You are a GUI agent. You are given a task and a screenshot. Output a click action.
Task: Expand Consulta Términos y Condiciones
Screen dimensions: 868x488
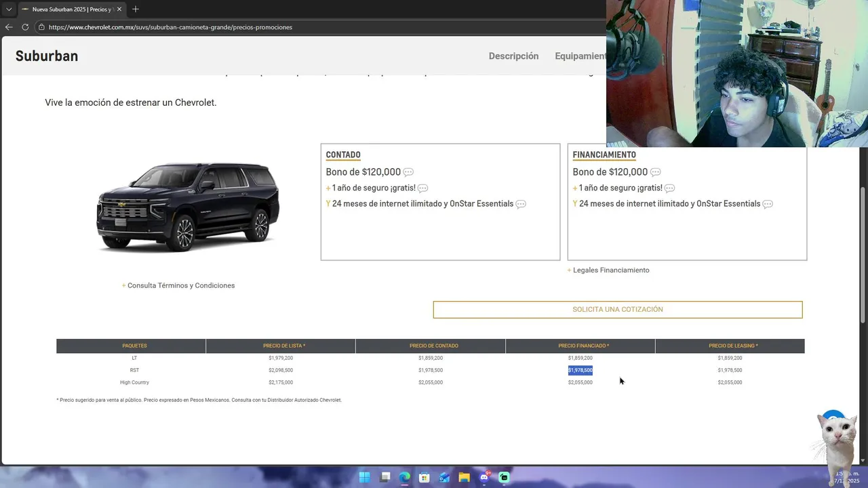tap(178, 285)
